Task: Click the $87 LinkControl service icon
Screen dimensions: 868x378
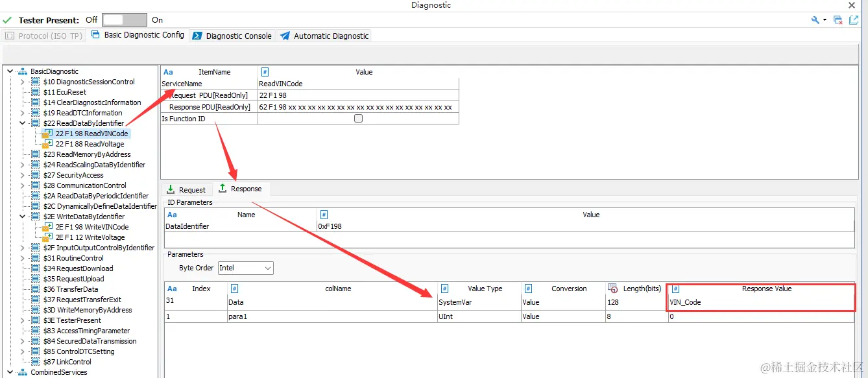Action: (35, 362)
